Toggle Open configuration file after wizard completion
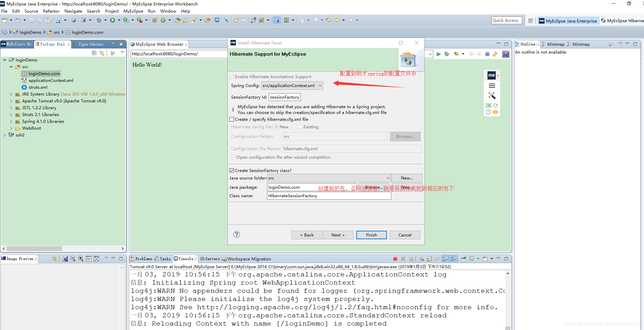 pyautogui.click(x=233, y=157)
